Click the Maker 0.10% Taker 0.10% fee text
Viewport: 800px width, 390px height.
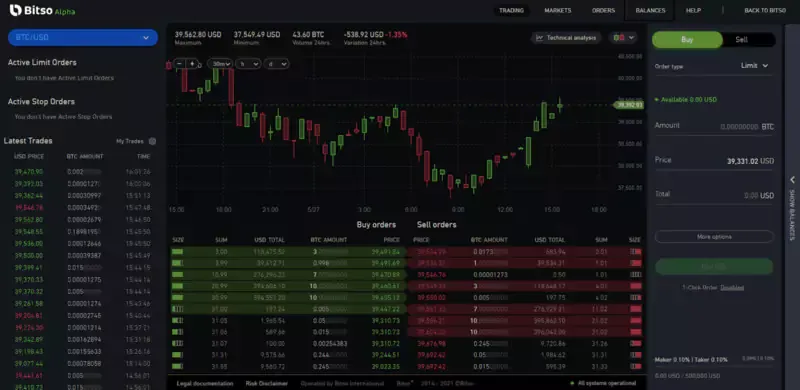point(691,359)
